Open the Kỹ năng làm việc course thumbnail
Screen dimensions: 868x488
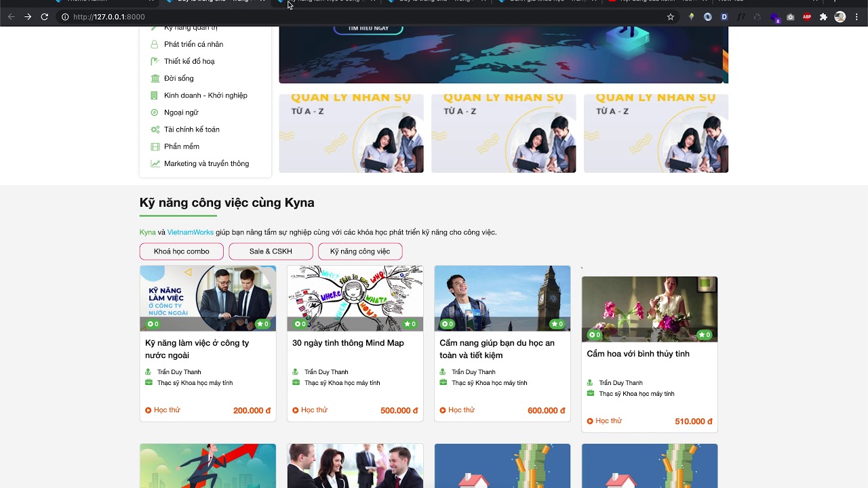(x=208, y=298)
